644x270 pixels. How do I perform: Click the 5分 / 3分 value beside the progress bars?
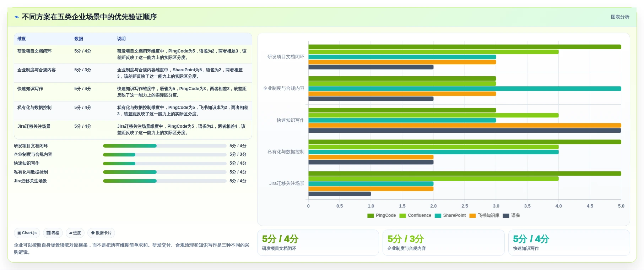(238, 155)
